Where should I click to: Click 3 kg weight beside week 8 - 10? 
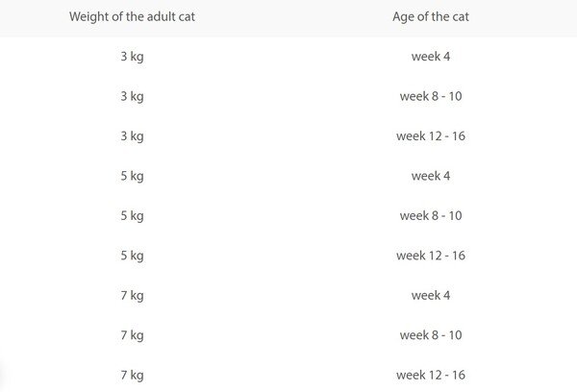(131, 96)
